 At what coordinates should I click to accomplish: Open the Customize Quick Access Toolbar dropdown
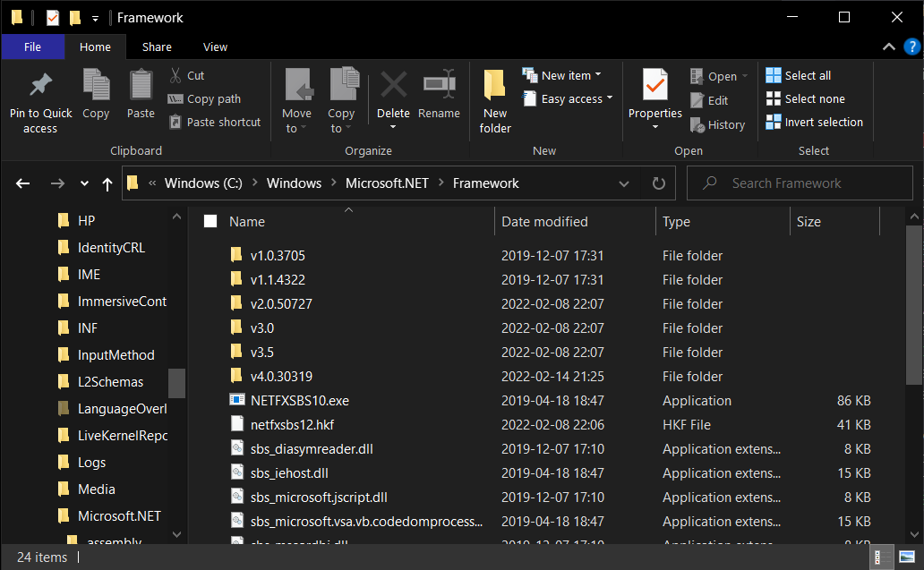[95, 19]
